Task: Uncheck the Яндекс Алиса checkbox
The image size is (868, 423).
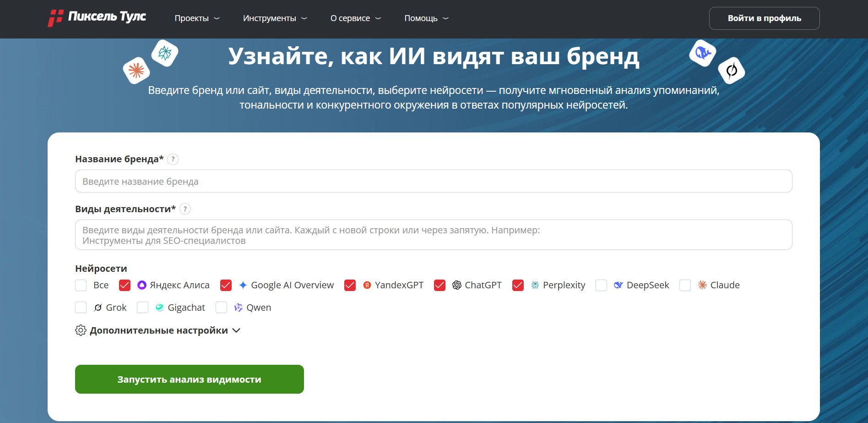Action: tap(125, 286)
